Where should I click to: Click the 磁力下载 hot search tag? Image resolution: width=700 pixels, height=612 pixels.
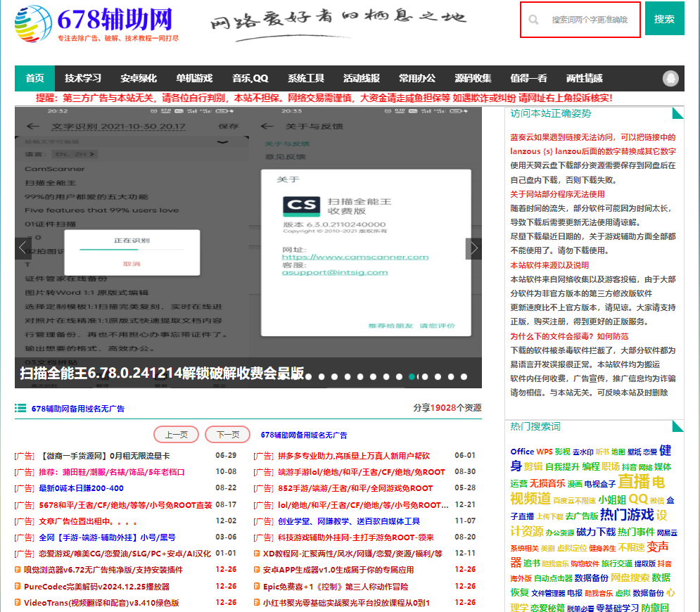596,532
